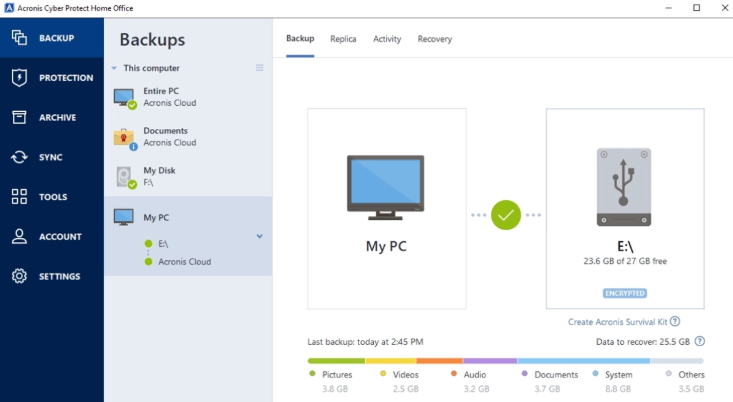Viewport: 733px width, 402px height.
Task: Open the Protection shield icon
Action: pos(19,78)
